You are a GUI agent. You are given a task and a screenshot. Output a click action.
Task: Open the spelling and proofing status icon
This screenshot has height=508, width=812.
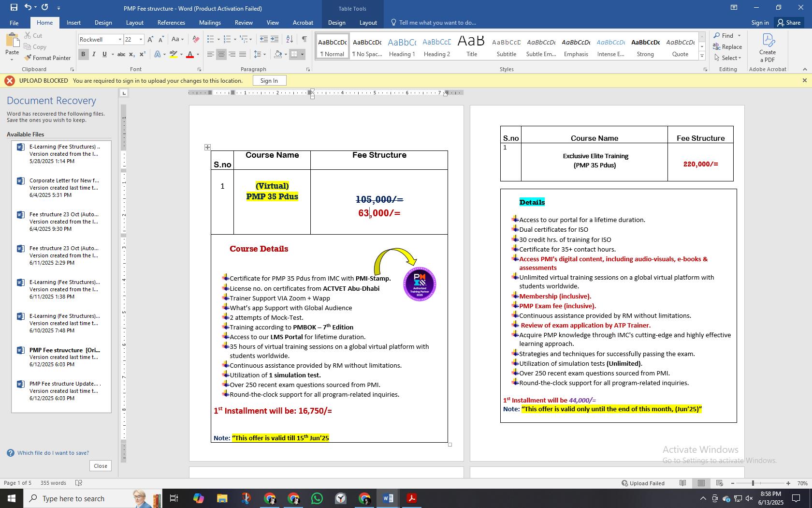[79, 483]
